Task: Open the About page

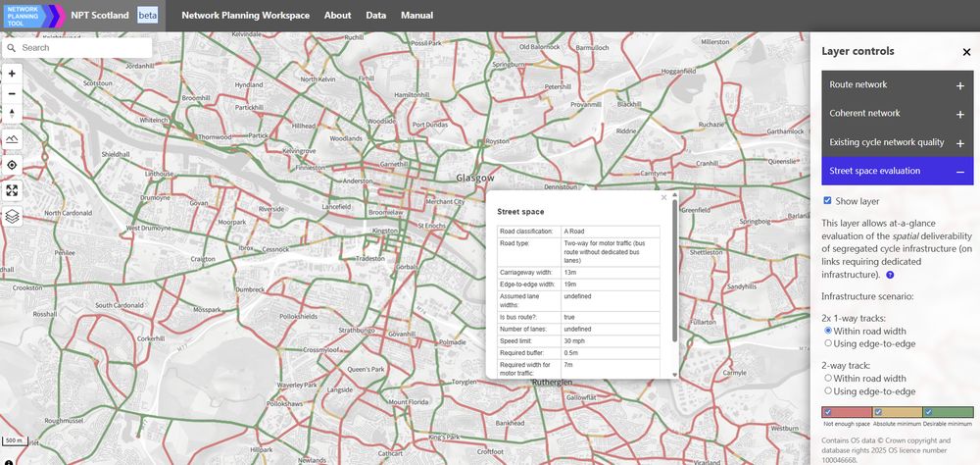Action: tap(337, 15)
